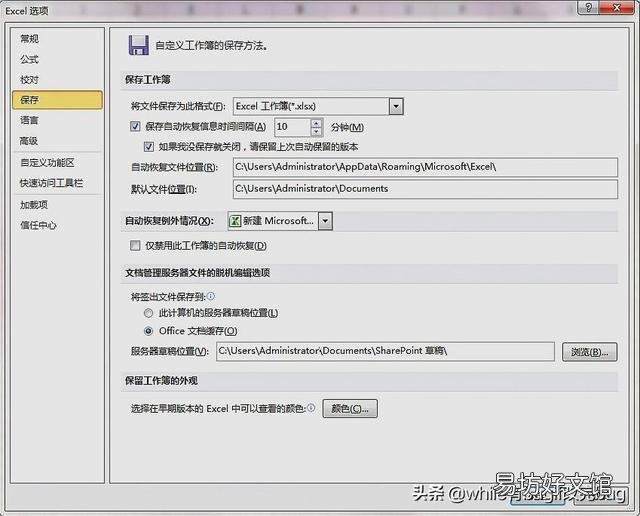Select 此计算机的服务器草稿位置 radio button
The width and height of the screenshot is (640, 516).
[149, 313]
